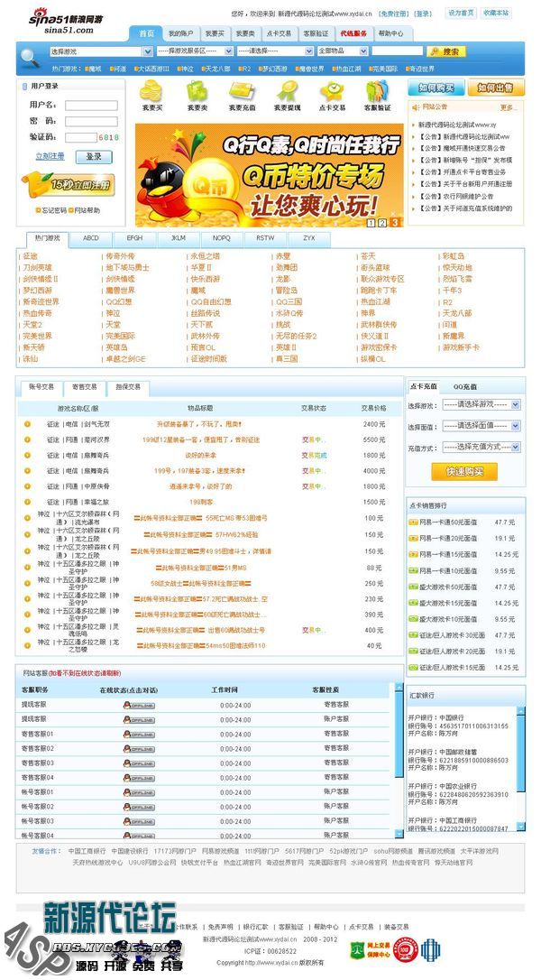
Task: Click the 客服验证 customer service icon
Action: click(377, 90)
